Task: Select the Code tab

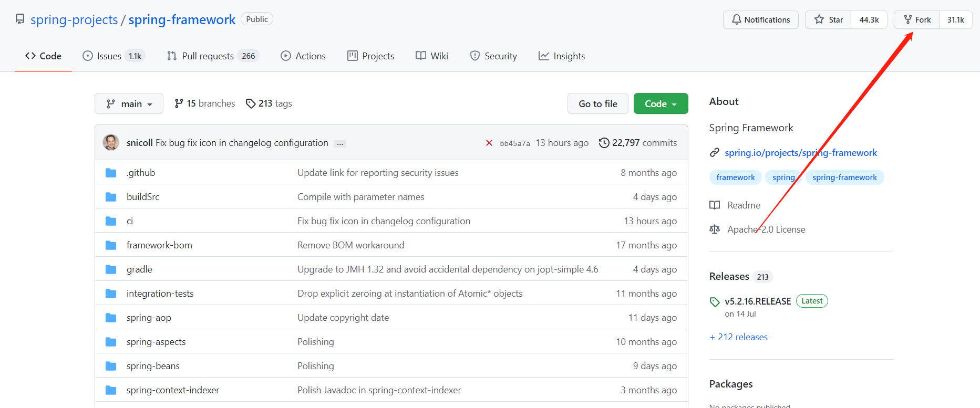Action: click(43, 56)
